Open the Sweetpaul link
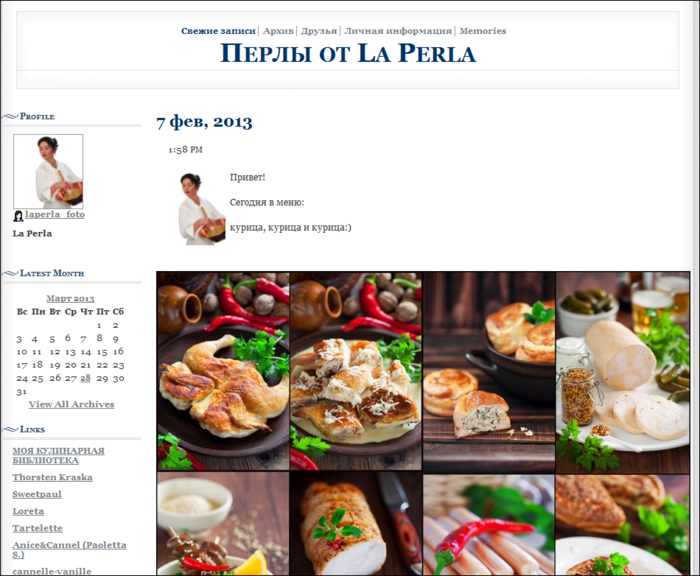This screenshot has height=576, width=700. coord(37,494)
